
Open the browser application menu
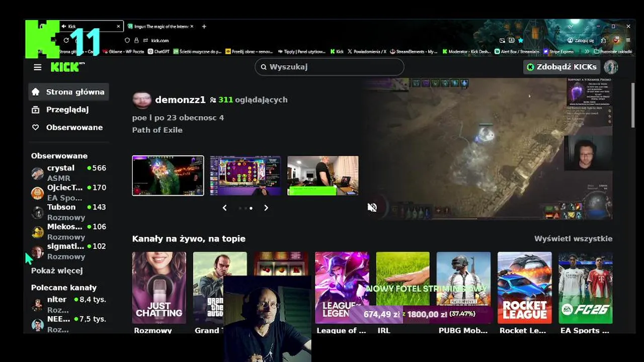(x=629, y=40)
